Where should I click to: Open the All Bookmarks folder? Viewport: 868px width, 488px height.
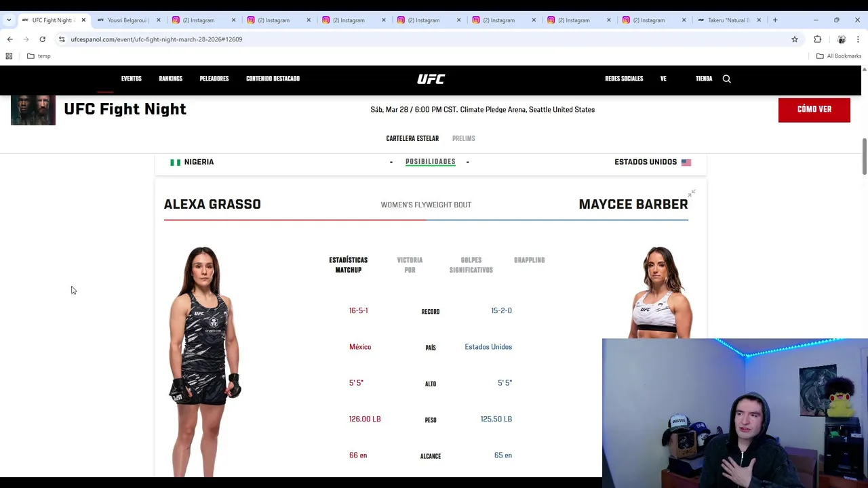click(x=839, y=56)
